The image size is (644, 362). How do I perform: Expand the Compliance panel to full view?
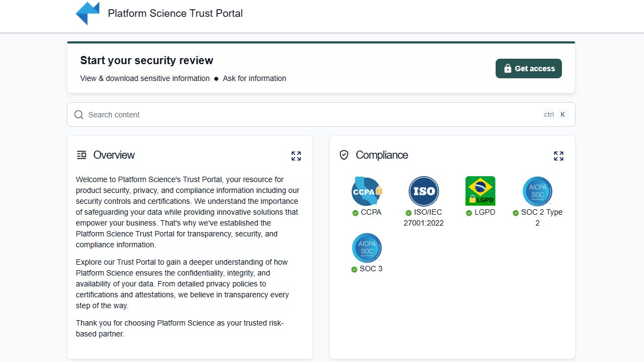[559, 156]
